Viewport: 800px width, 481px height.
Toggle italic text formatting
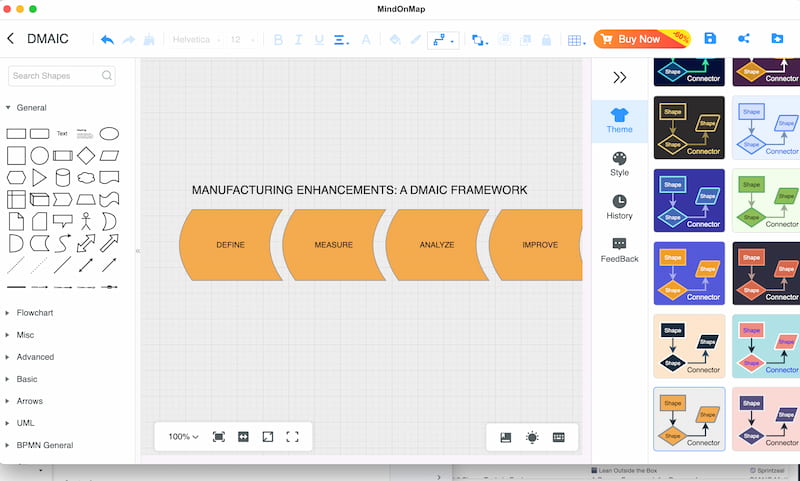pyautogui.click(x=298, y=40)
